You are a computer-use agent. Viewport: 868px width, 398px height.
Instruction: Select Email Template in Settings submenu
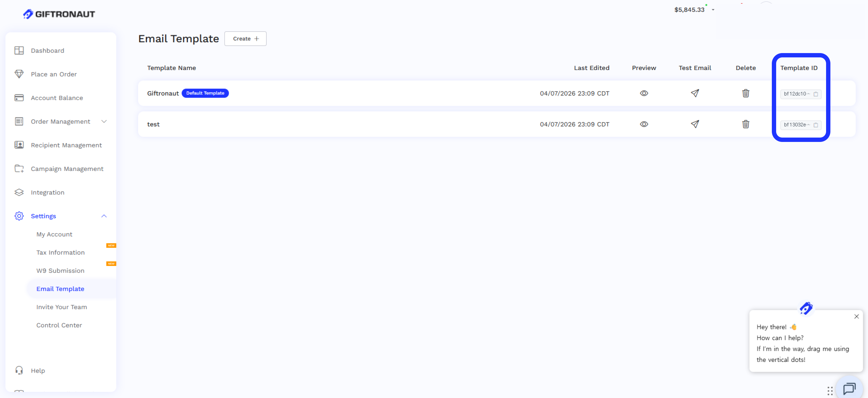[60, 289]
